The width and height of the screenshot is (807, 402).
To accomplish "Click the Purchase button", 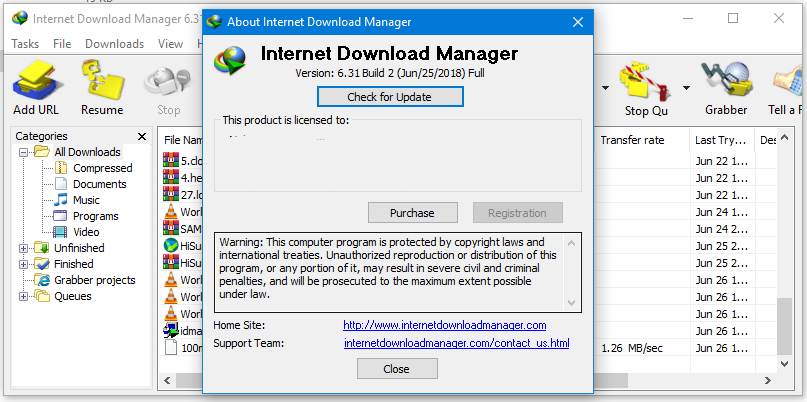I will pos(413,213).
